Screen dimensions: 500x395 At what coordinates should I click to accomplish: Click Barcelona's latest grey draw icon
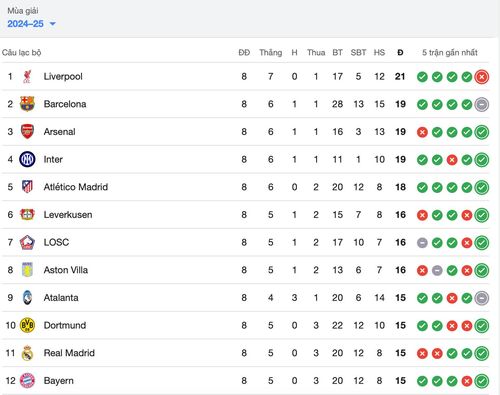pos(482,104)
